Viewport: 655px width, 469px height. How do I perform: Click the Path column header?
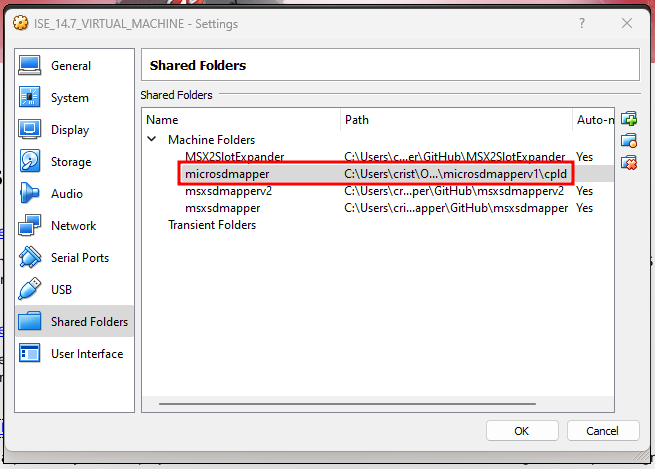pyautogui.click(x=357, y=120)
